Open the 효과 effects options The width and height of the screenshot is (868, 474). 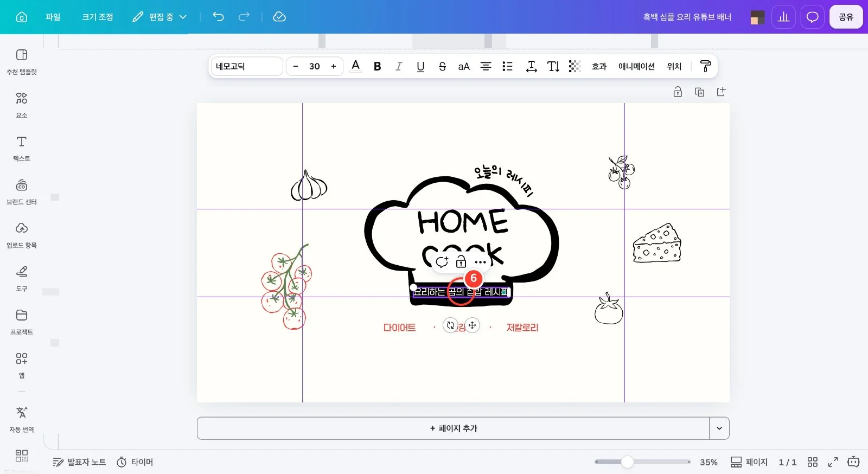pos(599,66)
